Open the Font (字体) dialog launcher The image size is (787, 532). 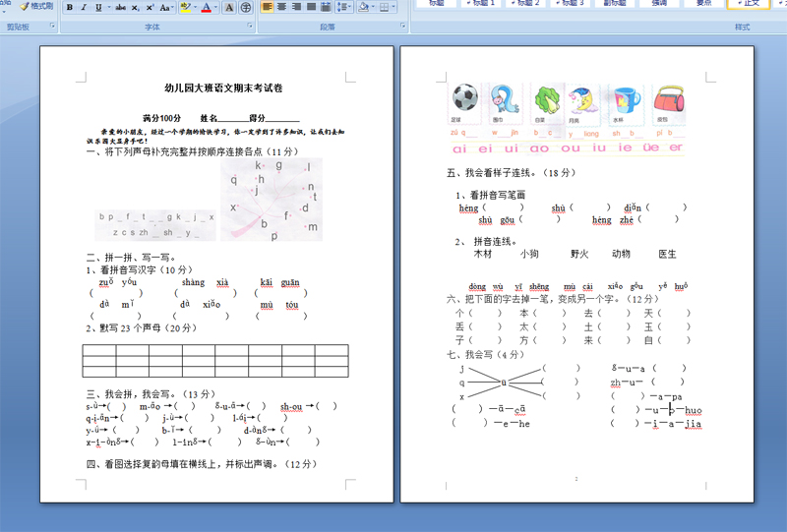[x=250, y=26]
